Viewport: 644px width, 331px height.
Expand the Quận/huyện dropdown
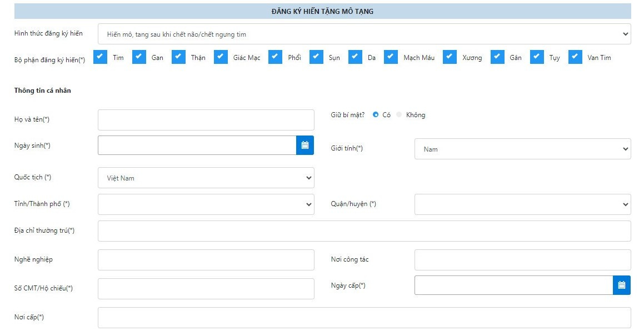(x=523, y=204)
